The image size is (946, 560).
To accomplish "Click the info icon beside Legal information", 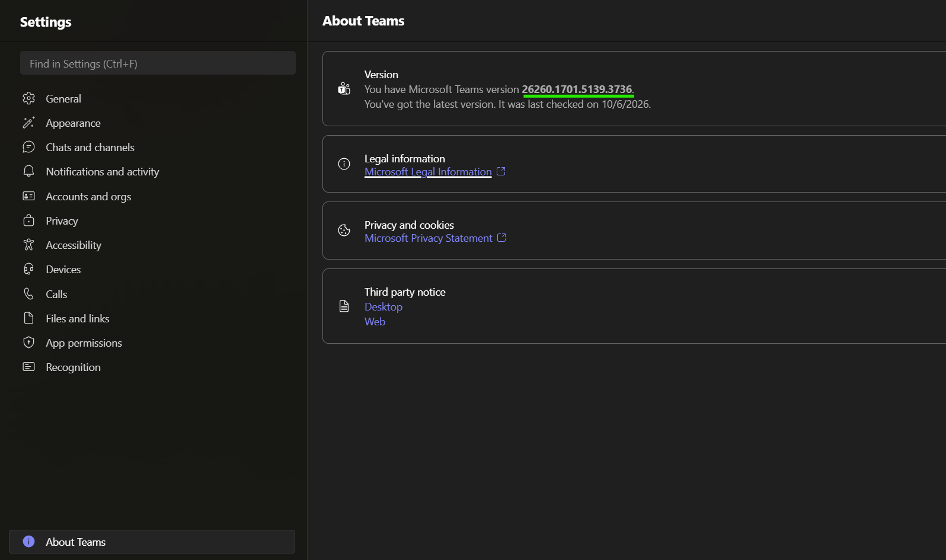I will click(x=344, y=164).
